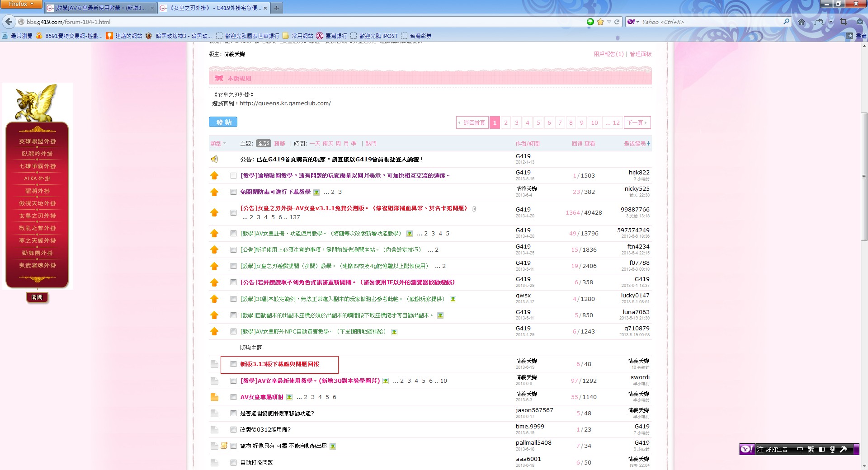
Task: Tick checkbox for 免關閉防毒可進行下載教學 thread
Action: (233, 192)
